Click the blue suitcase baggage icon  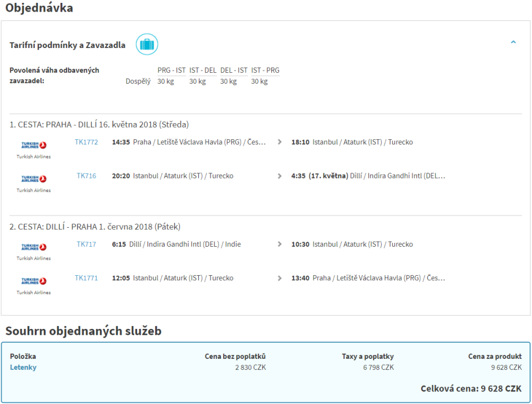pos(147,45)
